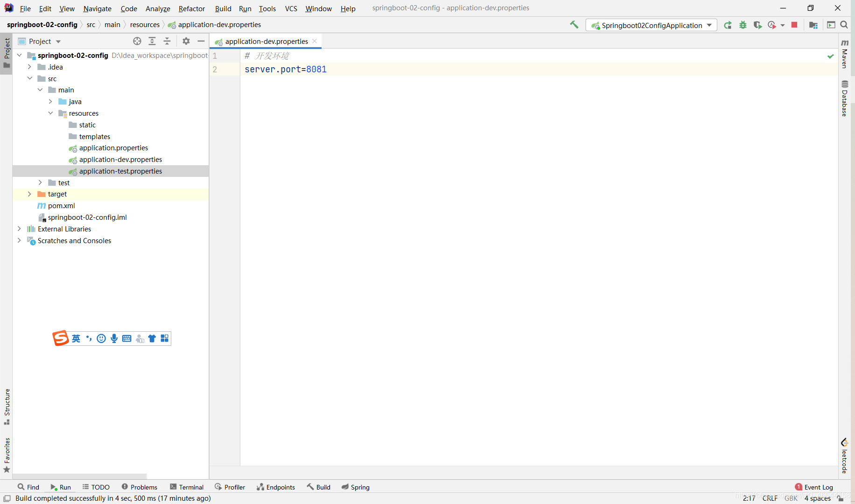Hide the Project tool window with the minus icon
The height and width of the screenshot is (504, 855).
point(201,41)
